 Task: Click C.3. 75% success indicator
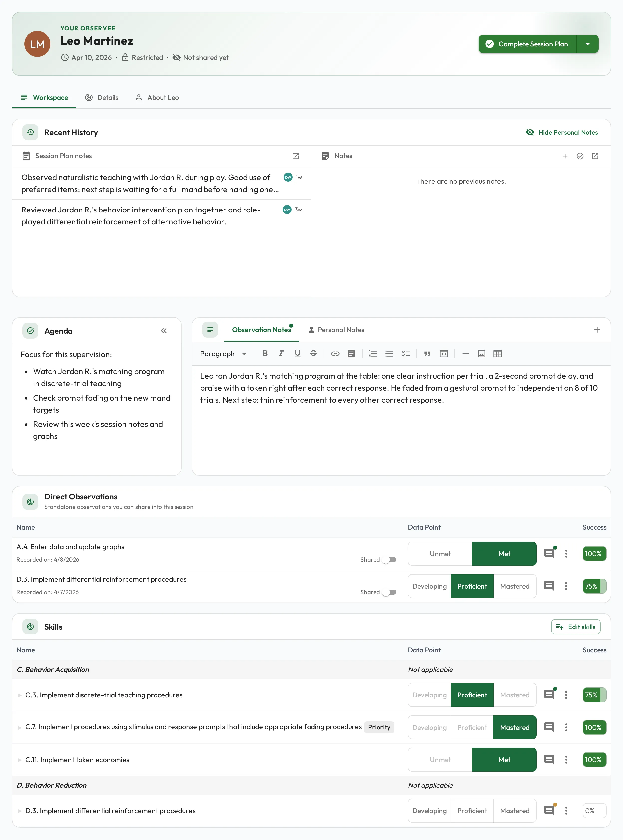point(594,695)
